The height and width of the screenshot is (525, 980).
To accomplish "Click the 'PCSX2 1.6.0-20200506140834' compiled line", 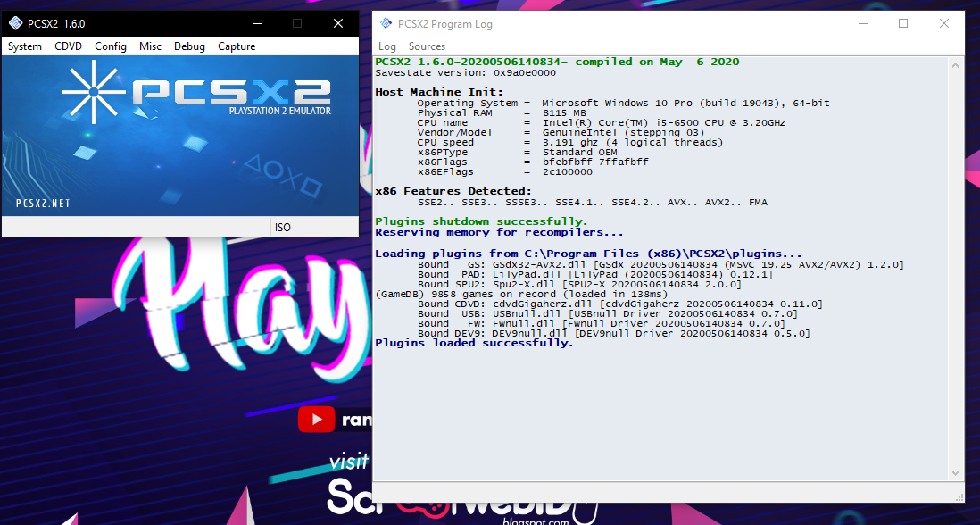I will (x=557, y=62).
